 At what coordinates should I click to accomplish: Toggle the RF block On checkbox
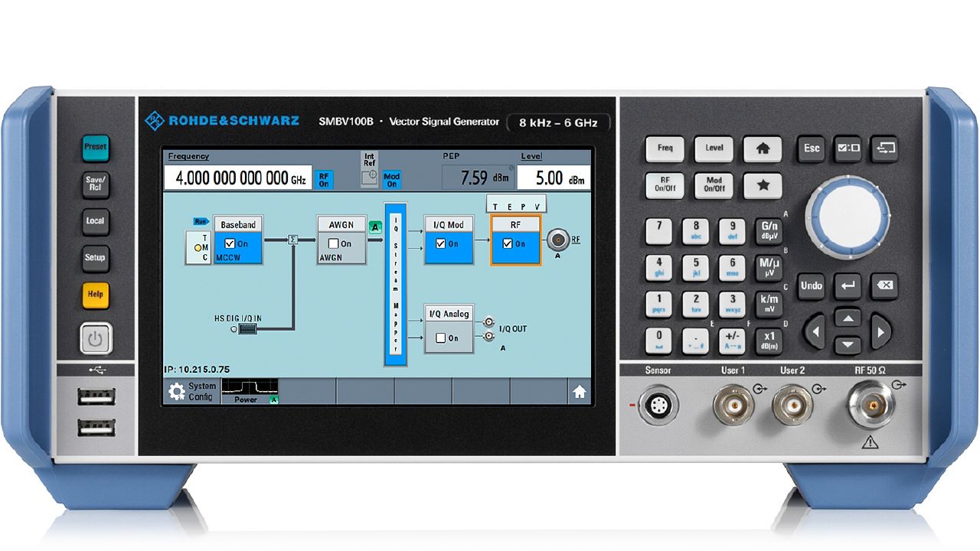(x=508, y=243)
